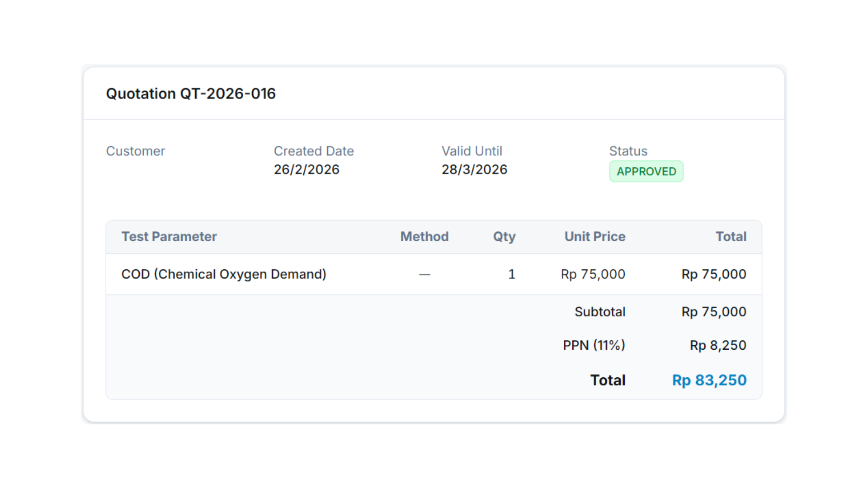
Task: Click the APPROVED status badge
Action: click(646, 171)
